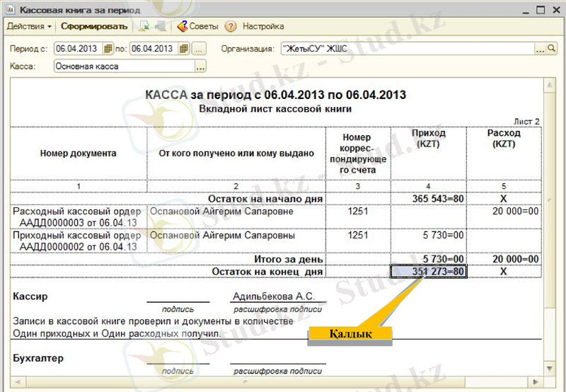
Task: Click the question mark help icon
Action: (230, 26)
